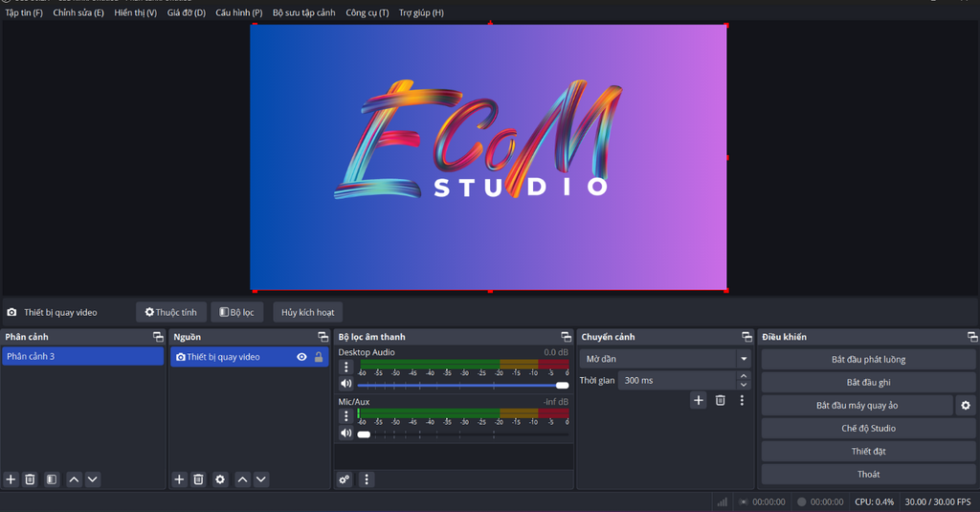Select Phân cảnh 3 in scene list
The width and height of the screenshot is (980, 512).
coord(82,356)
